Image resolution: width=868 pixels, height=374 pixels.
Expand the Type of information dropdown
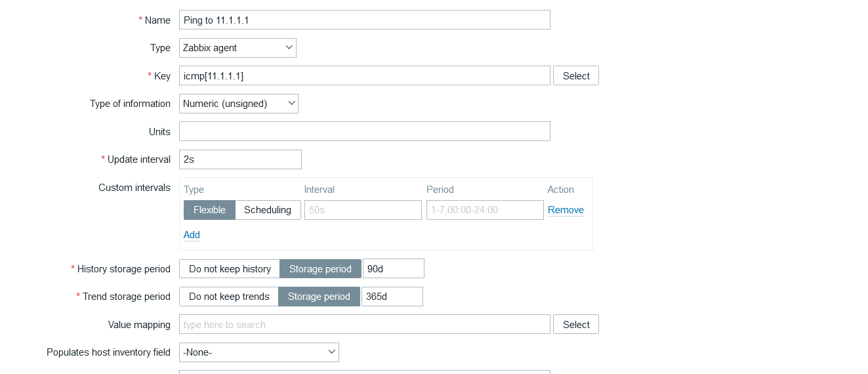coord(238,104)
